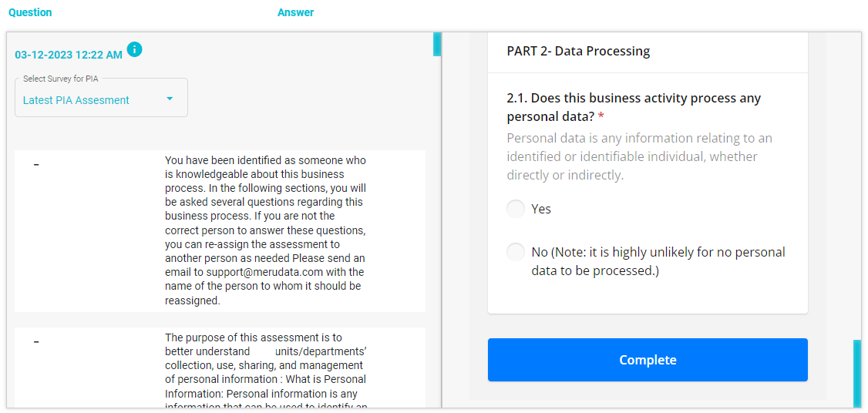Open the Select Survey for PIA dropdown
Image resolution: width=868 pixels, height=413 pixels.
pyautogui.click(x=101, y=97)
